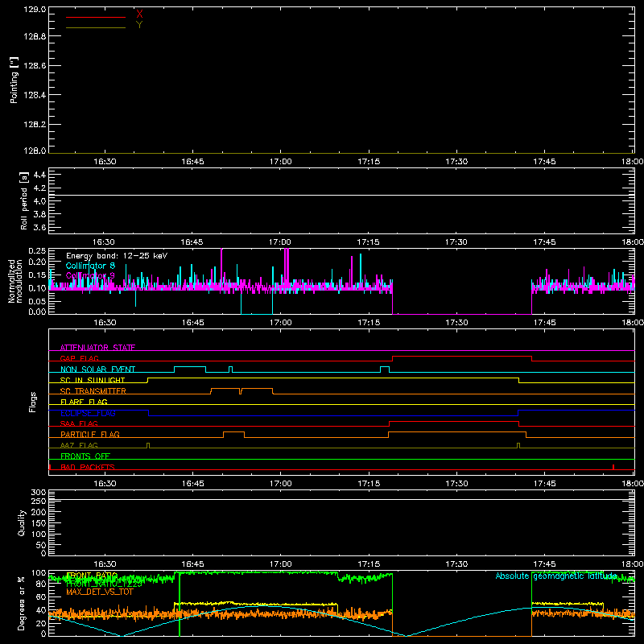Click the 128.2 tick on Pointing axis
The height and width of the screenshot is (644, 644).
coord(35,125)
